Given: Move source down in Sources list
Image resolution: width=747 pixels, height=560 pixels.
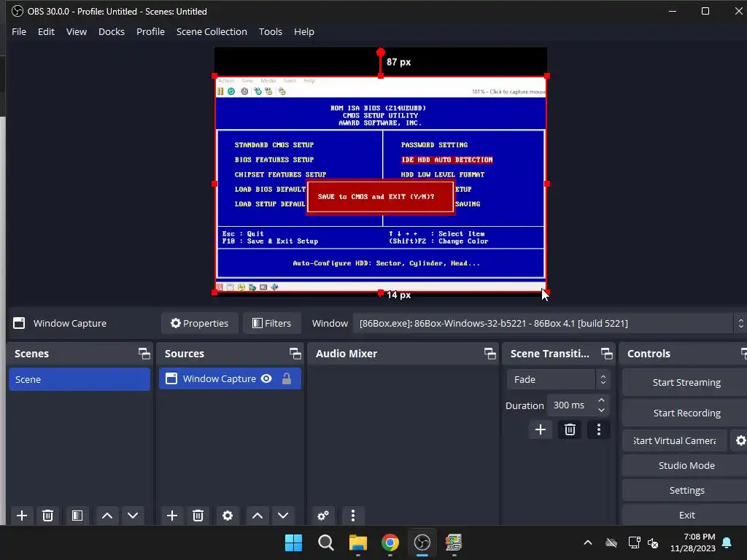Looking at the screenshot, I should click(283, 516).
